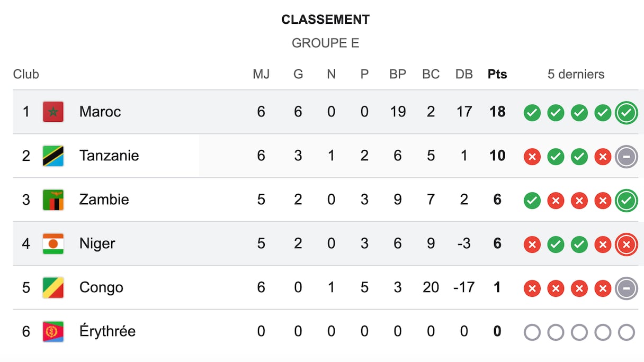
Task: Click the GROUPE E subtitle
Action: click(325, 43)
